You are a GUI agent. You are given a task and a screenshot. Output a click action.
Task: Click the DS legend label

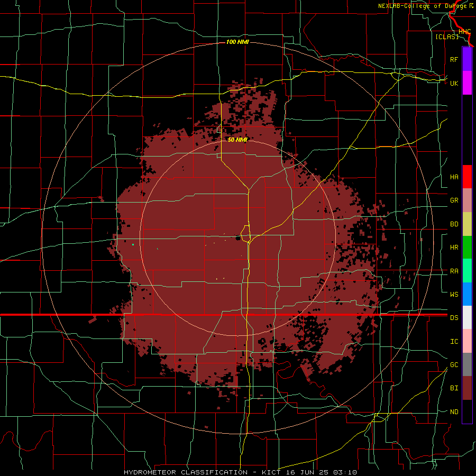click(454, 318)
